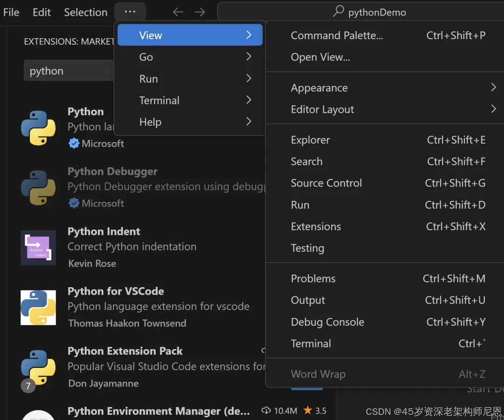Click 'Correct Python indentation' description
Image resolution: width=504 pixels, height=420 pixels.
pyautogui.click(x=132, y=247)
